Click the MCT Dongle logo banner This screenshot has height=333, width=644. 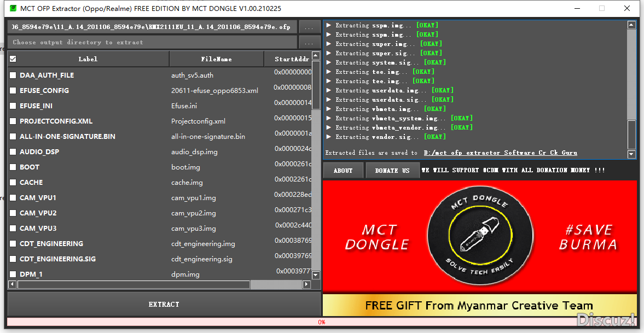pos(480,236)
